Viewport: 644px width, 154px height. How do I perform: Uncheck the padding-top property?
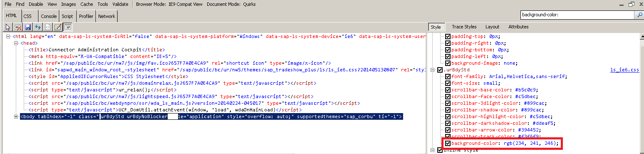pyautogui.click(x=448, y=37)
